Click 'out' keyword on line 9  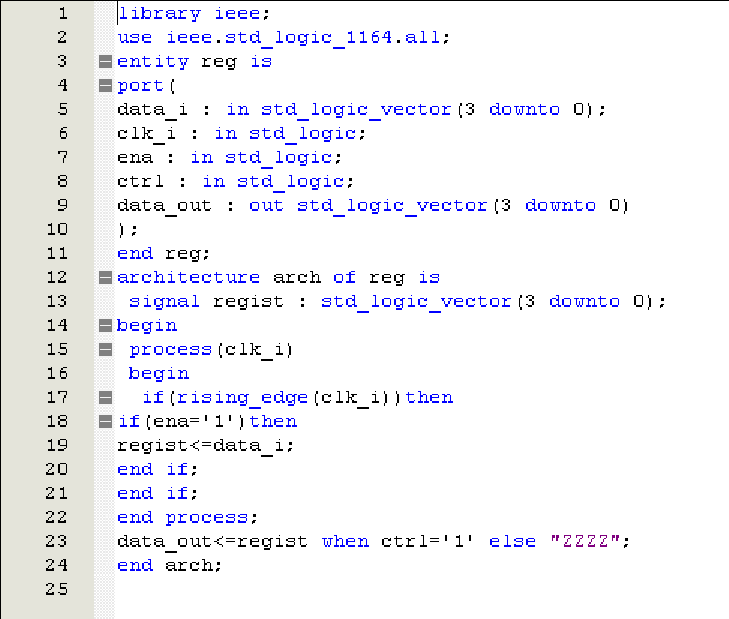266,206
